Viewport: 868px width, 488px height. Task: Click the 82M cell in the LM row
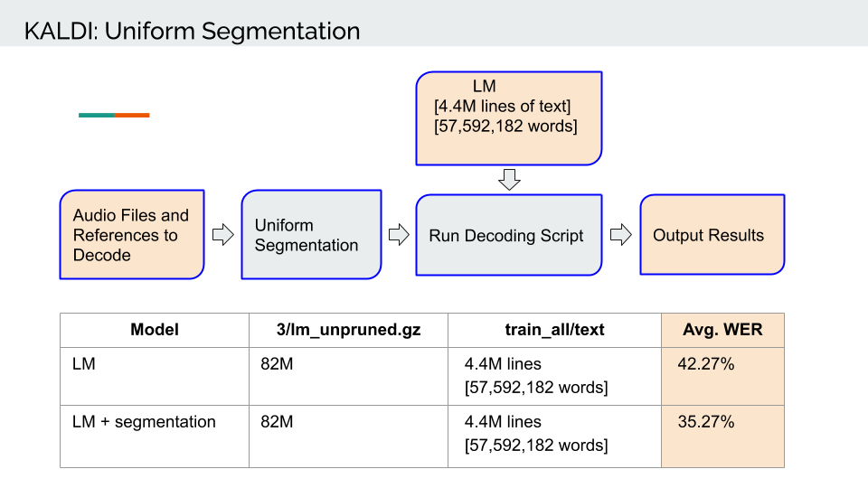348,376
